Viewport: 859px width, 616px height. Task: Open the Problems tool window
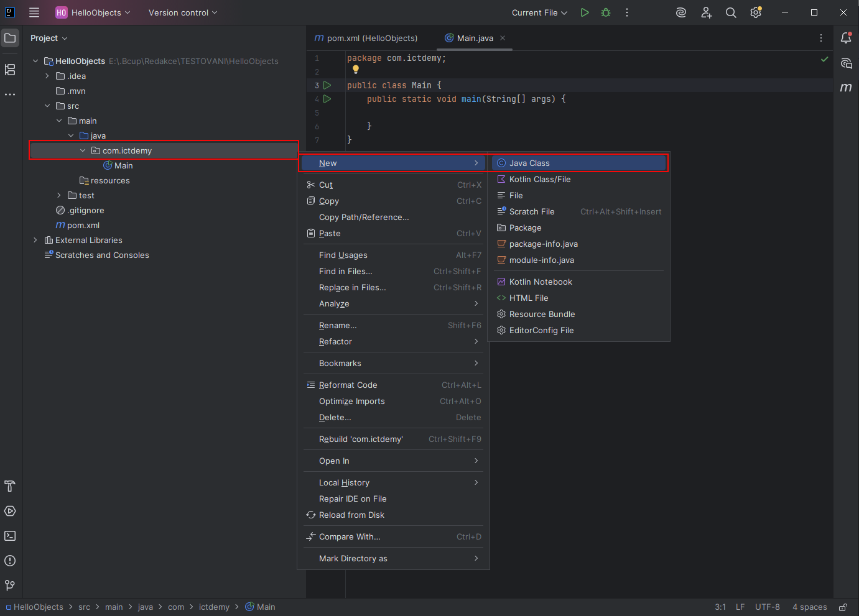(x=9, y=560)
